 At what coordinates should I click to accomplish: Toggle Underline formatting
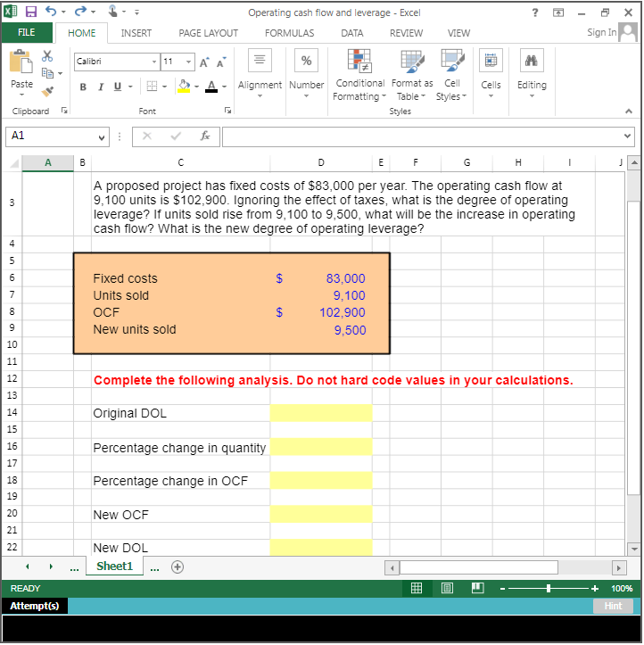click(118, 87)
